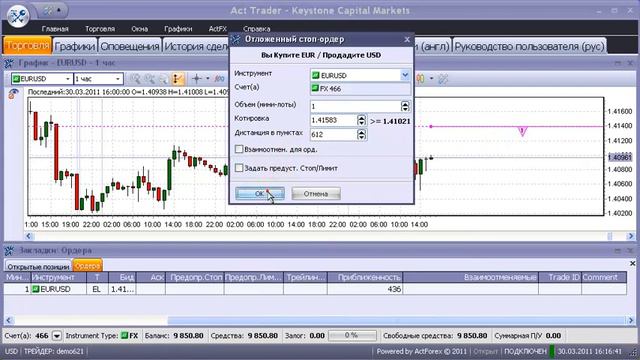Screen dimensions: 640x360
Task: Adjust the distance in points spinner
Action: click(361, 134)
